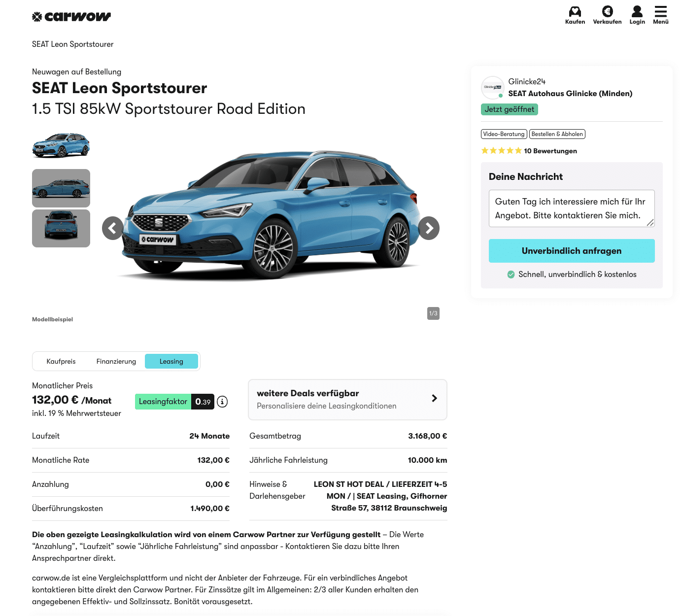Click the main SEAT Leon image
682x616 pixels.
pos(271,214)
